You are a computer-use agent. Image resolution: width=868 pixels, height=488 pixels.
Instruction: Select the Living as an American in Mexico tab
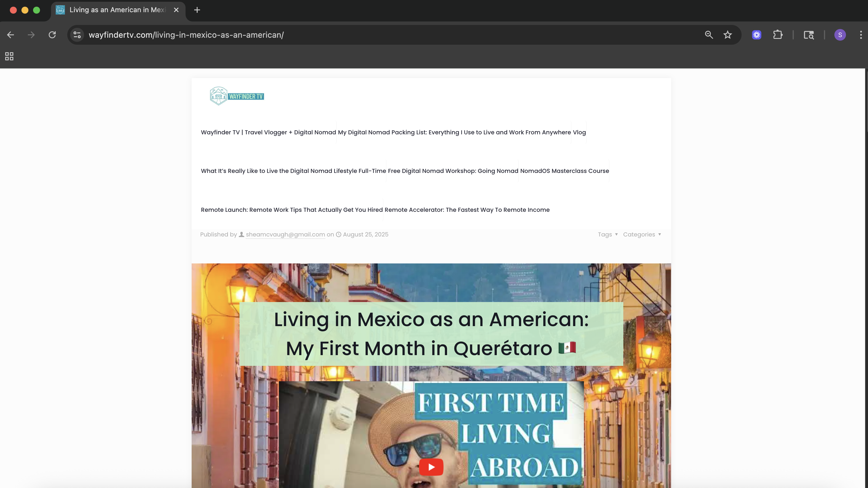(118, 10)
